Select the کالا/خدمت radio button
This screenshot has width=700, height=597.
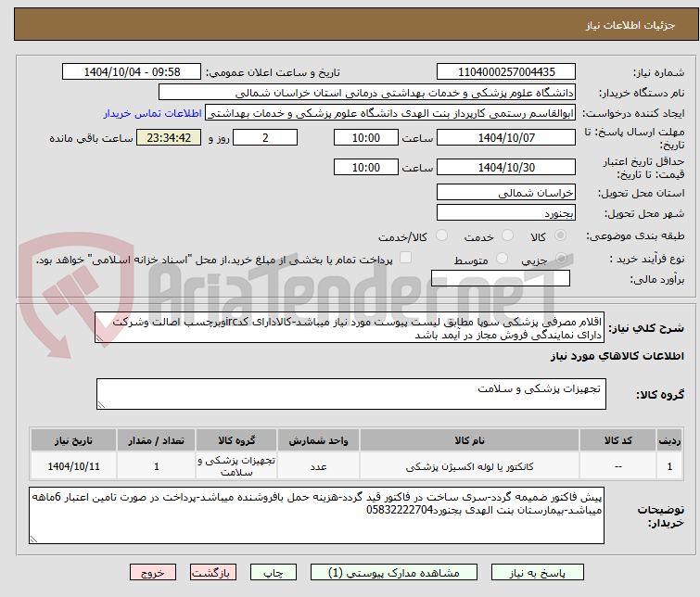[x=441, y=235]
